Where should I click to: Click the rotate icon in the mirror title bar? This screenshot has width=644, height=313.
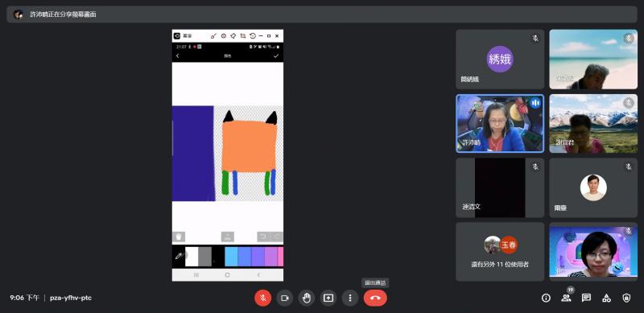253,36
